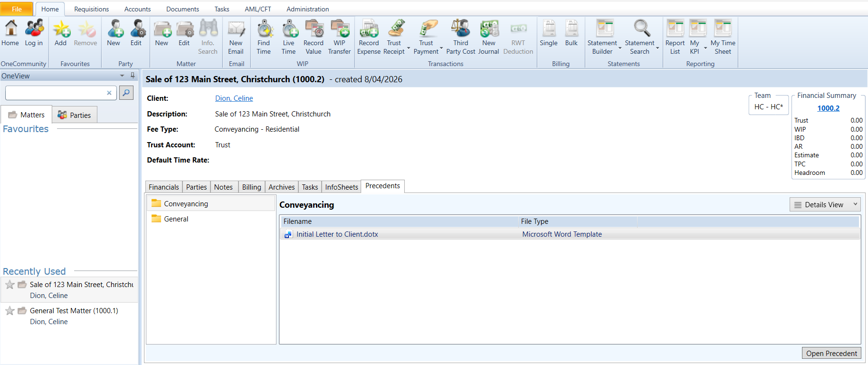Select the Trust Receipt icon

[394, 37]
